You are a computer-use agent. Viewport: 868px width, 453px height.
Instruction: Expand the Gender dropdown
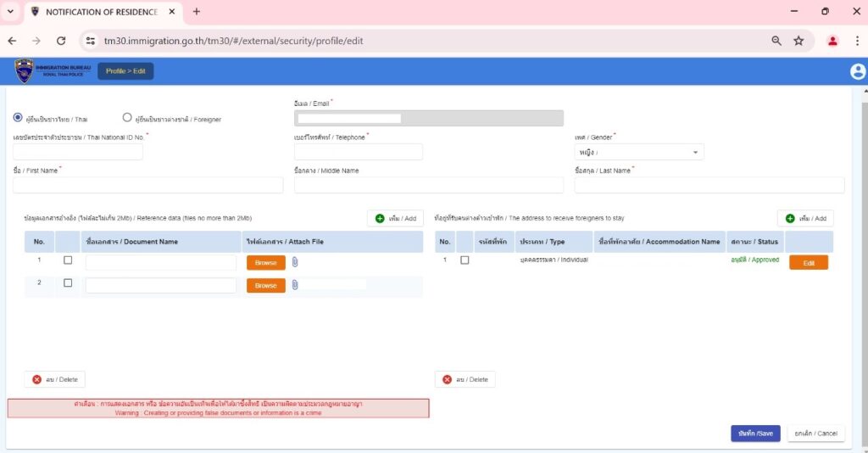pos(639,153)
